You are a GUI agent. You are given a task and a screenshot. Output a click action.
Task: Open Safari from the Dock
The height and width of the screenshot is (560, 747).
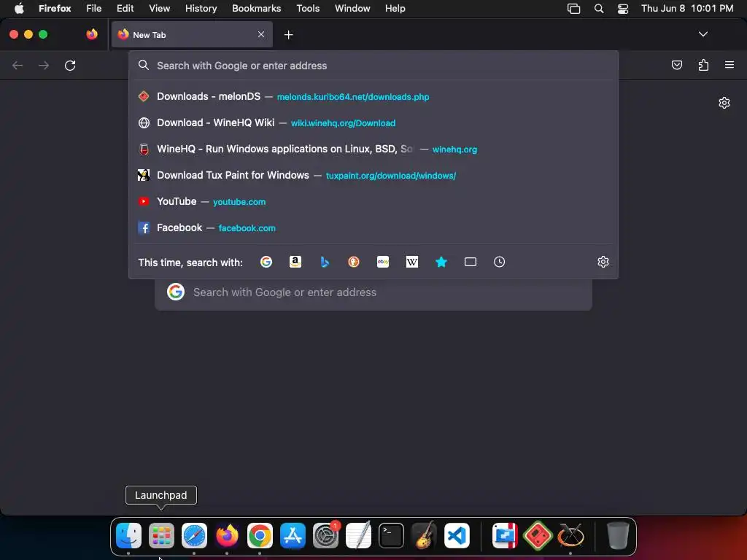click(194, 536)
